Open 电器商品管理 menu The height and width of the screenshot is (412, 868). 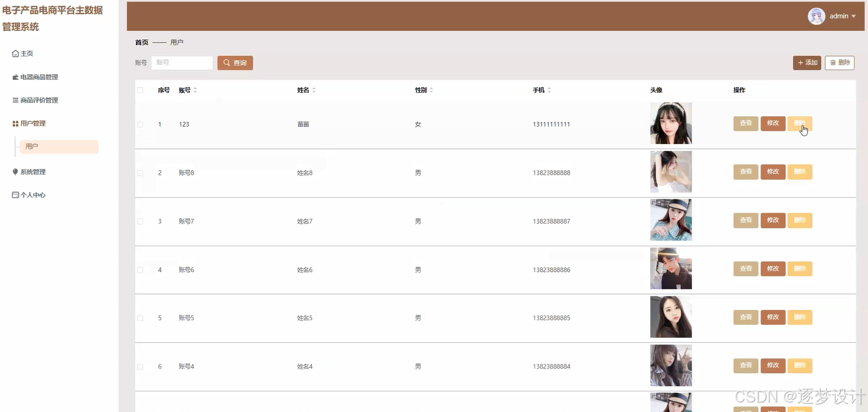click(x=35, y=77)
